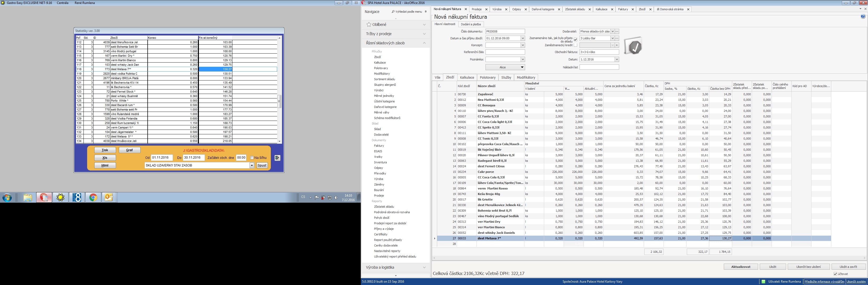Click the ellipsis button next to Dodavatel
The image size is (868, 285).
[x=617, y=31]
